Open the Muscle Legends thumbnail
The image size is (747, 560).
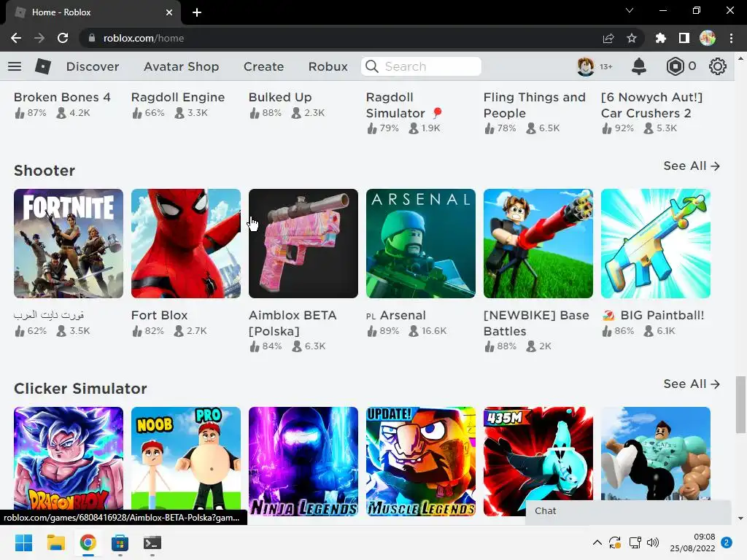click(x=421, y=461)
